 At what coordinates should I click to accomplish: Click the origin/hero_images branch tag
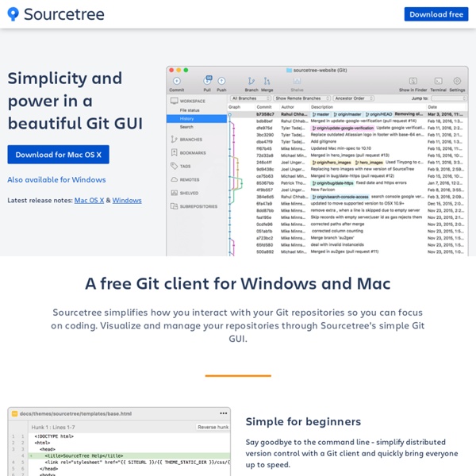point(332,163)
